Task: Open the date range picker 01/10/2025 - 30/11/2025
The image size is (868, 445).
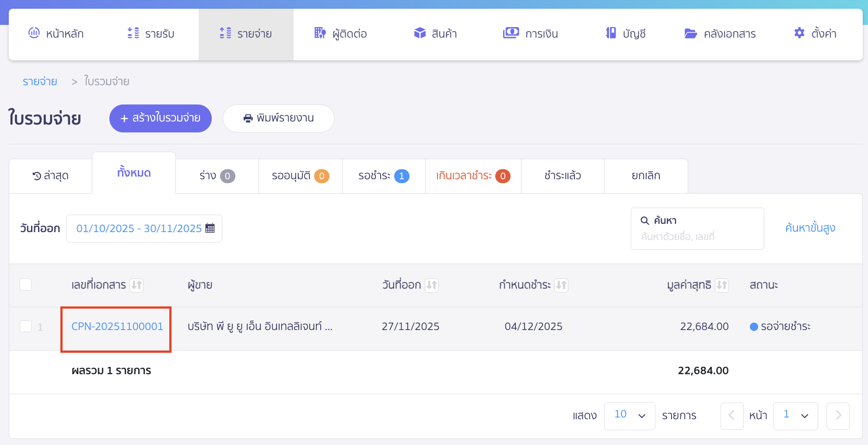Action: coord(139,229)
